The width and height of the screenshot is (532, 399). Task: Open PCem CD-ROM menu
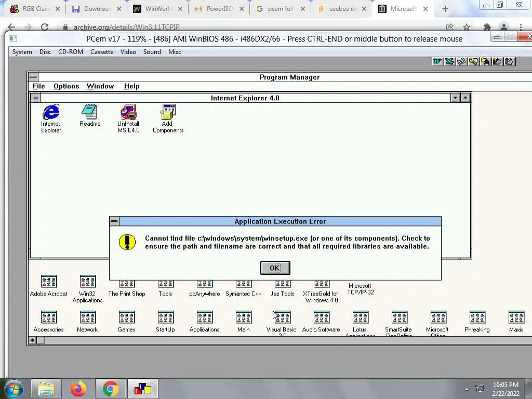coord(71,52)
